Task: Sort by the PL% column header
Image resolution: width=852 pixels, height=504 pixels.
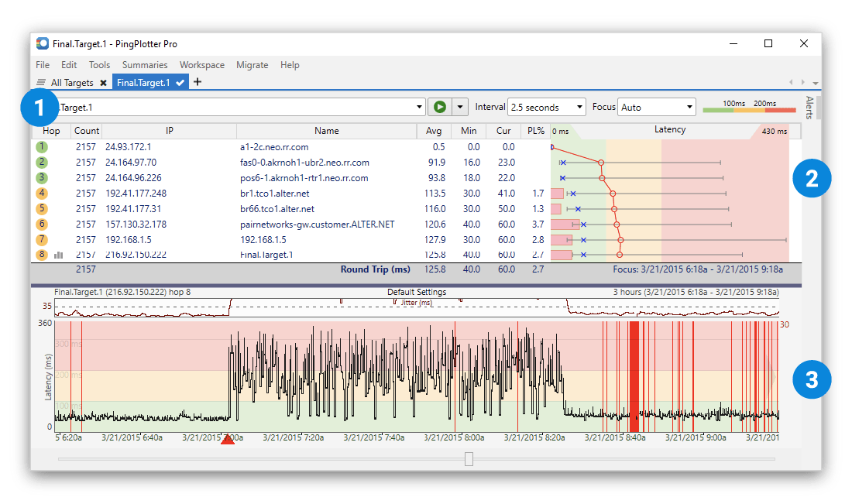Action: [x=536, y=130]
